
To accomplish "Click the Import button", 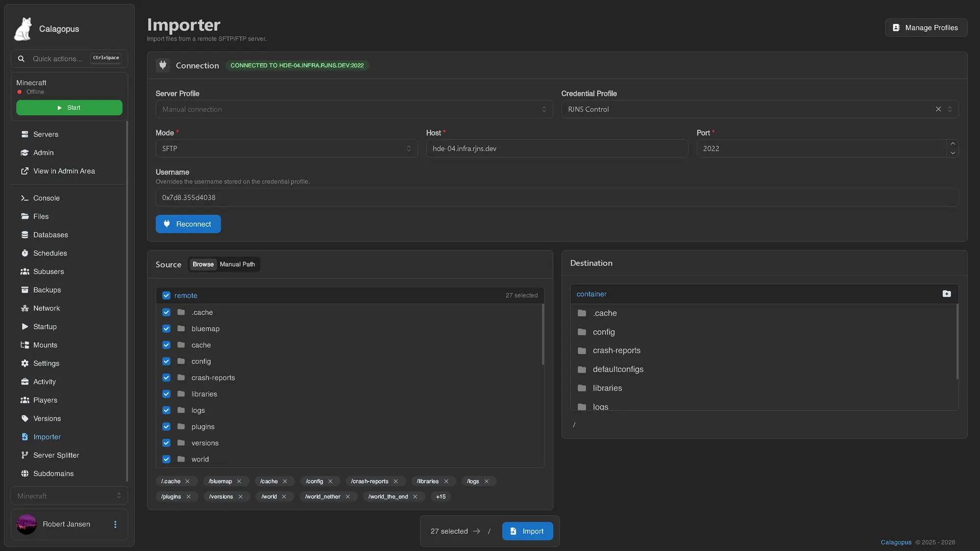I will tap(527, 531).
